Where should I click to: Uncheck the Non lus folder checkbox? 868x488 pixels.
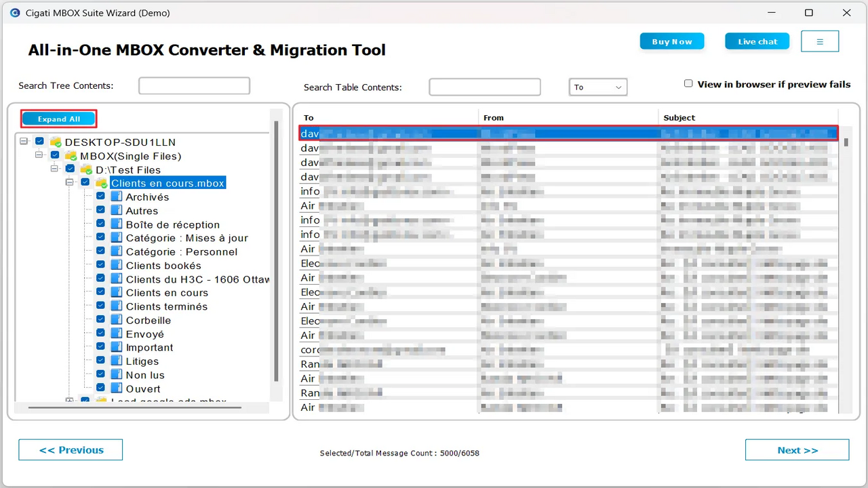click(x=100, y=374)
